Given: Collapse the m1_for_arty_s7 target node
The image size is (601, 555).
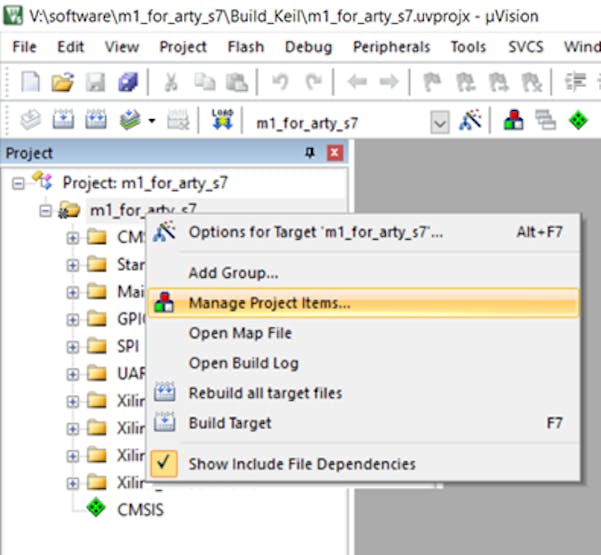Looking at the screenshot, I should point(45,211).
